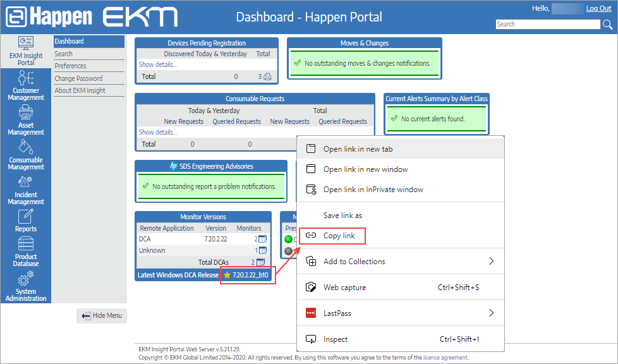
Task: Expand LastPass submenu arrow
Action: click(x=491, y=313)
